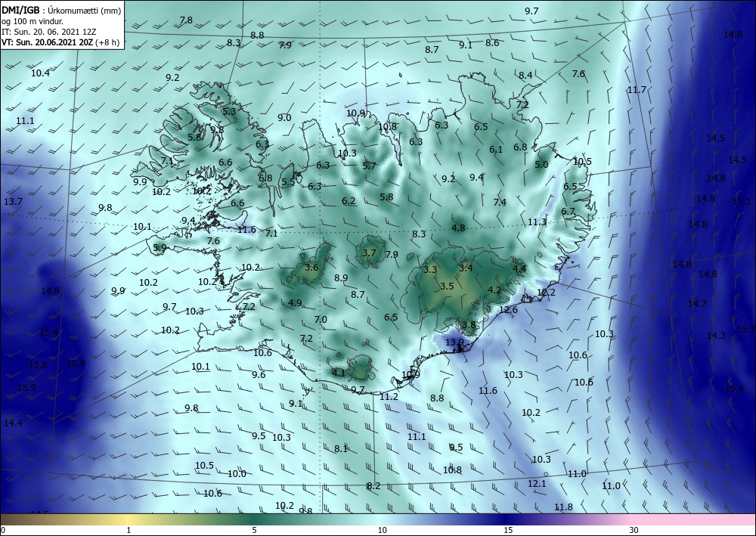Viewport: 756px width, 536px height.
Task: Click the 4.2 value on the glacier
Action: (494, 290)
